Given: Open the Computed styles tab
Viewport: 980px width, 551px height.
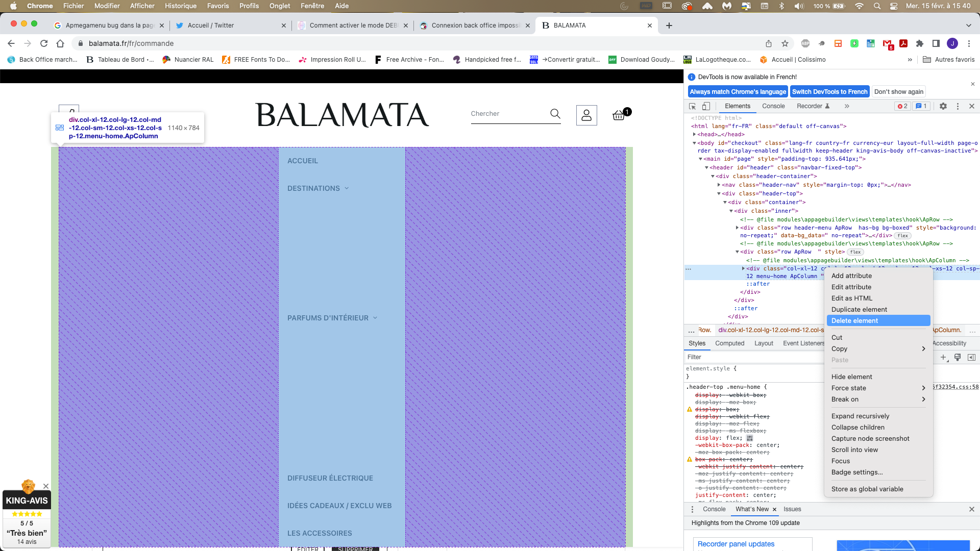Looking at the screenshot, I should point(729,343).
